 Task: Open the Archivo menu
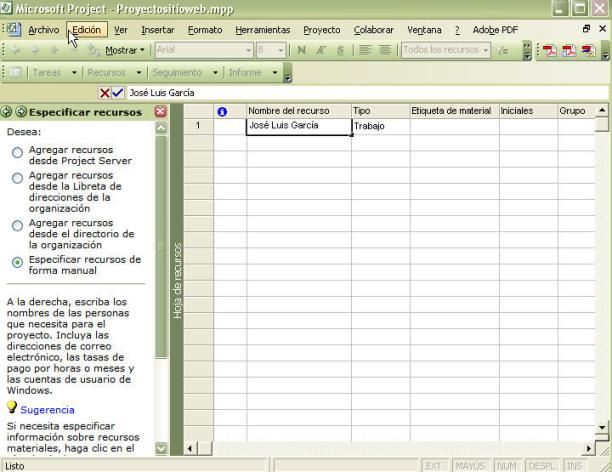(x=44, y=30)
